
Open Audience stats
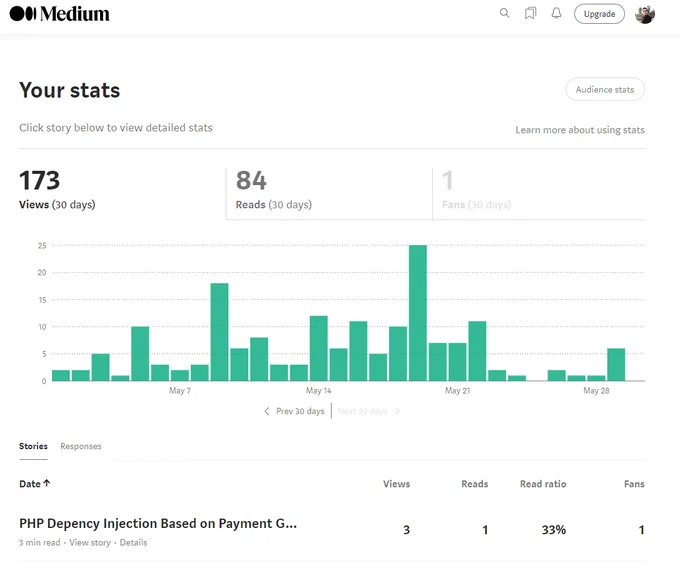click(x=605, y=89)
